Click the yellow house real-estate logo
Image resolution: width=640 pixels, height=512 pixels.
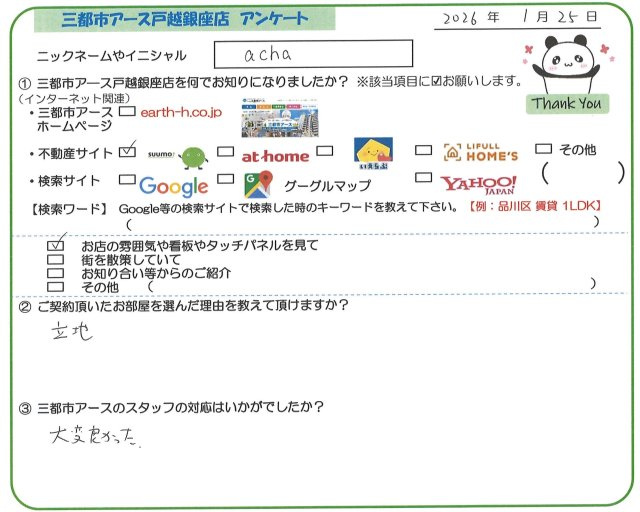click(369, 153)
